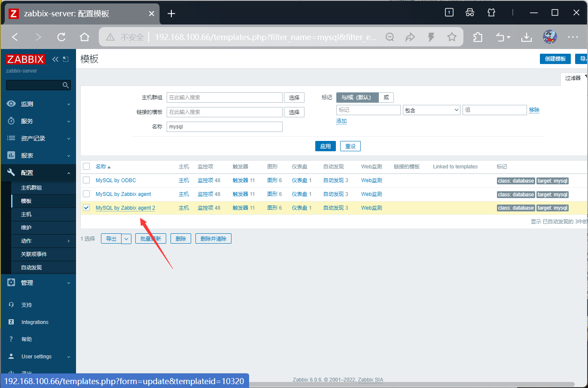Image resolution: width=588 pixels, height=388 pixels.
Task: Click the tab counter icon in title bar
Action: pyautogui.click(x=449, y=12)
